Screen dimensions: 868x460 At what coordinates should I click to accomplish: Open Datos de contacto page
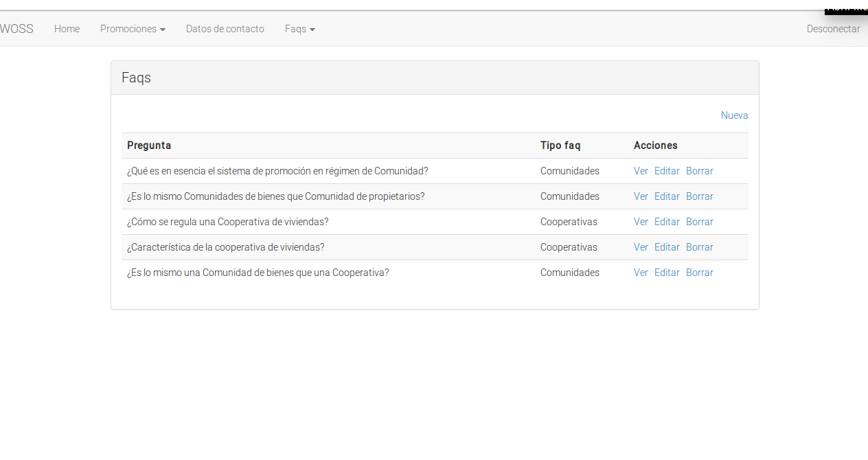click(x=225, y=29)
